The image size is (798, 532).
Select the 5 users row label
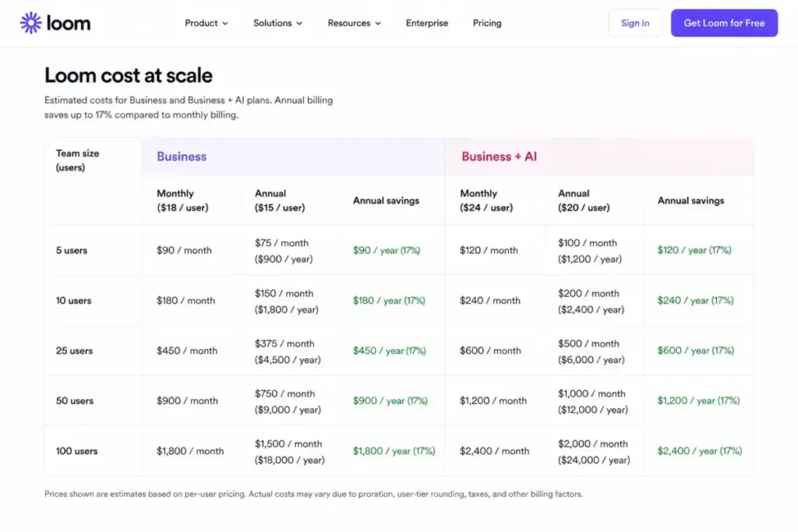pyautogui.click(x=72, y=250)
